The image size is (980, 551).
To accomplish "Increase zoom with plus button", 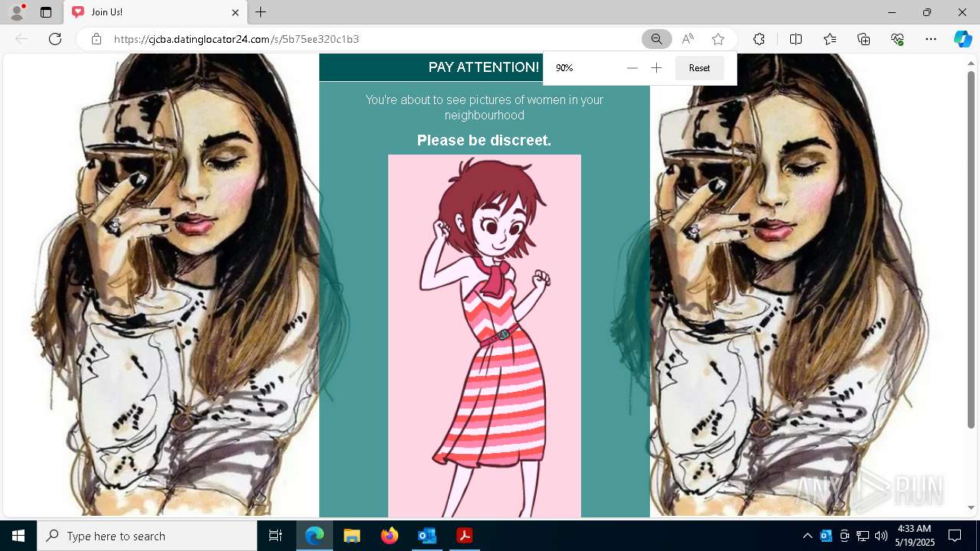I will tap(656, 68).
